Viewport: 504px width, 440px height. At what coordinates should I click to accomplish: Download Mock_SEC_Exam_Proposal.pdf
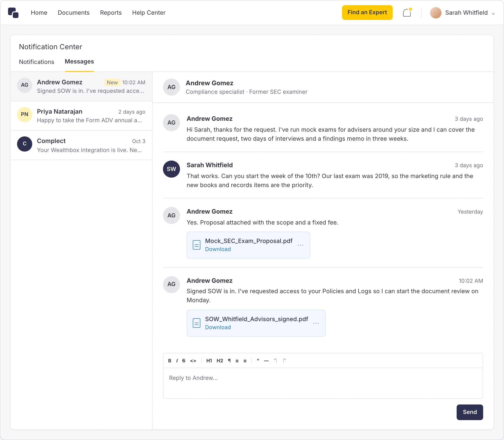pyautogui.click(x=218, y=249)
